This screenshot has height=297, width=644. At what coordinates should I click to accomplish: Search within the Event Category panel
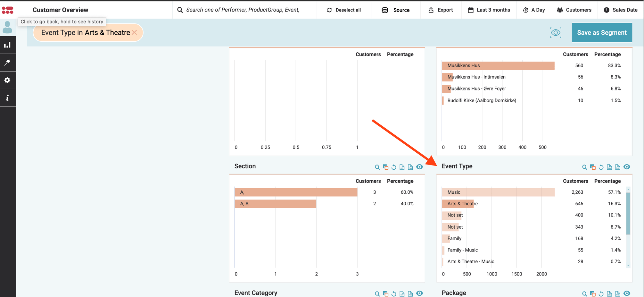tap(377, 294)
